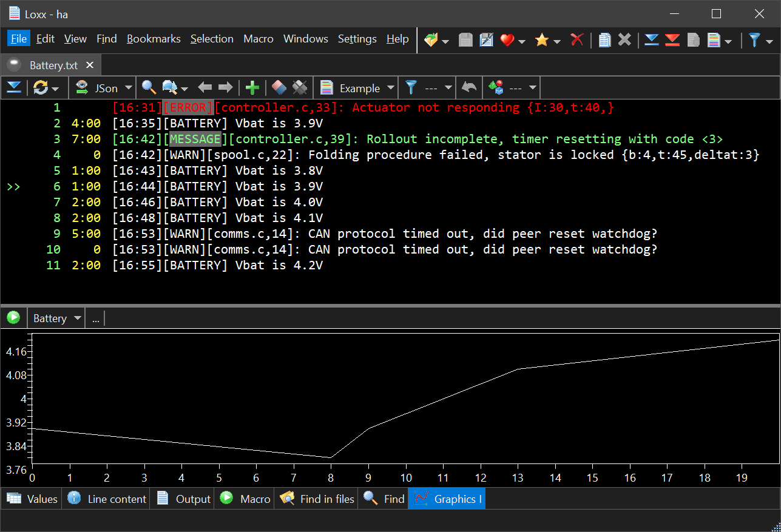This screenshot has height=532, width=781.
Task: Open the Settings menu
Action: coord(357,39)
